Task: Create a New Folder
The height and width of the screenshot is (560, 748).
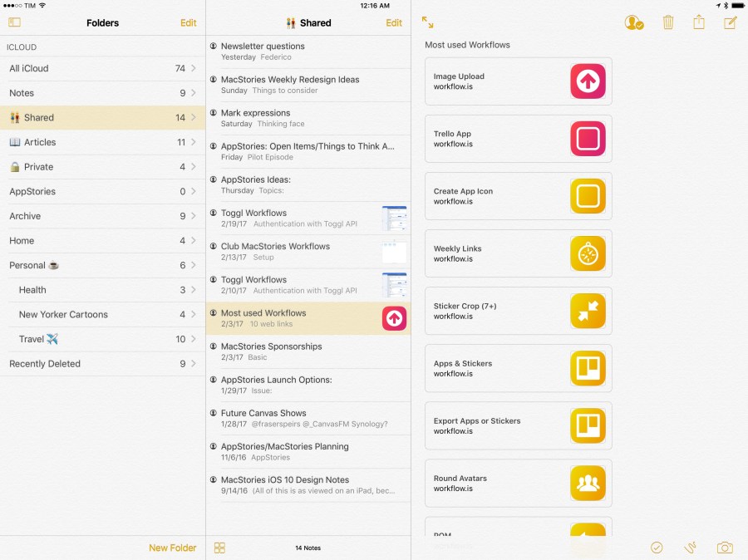Action: (x=173, y=548)
